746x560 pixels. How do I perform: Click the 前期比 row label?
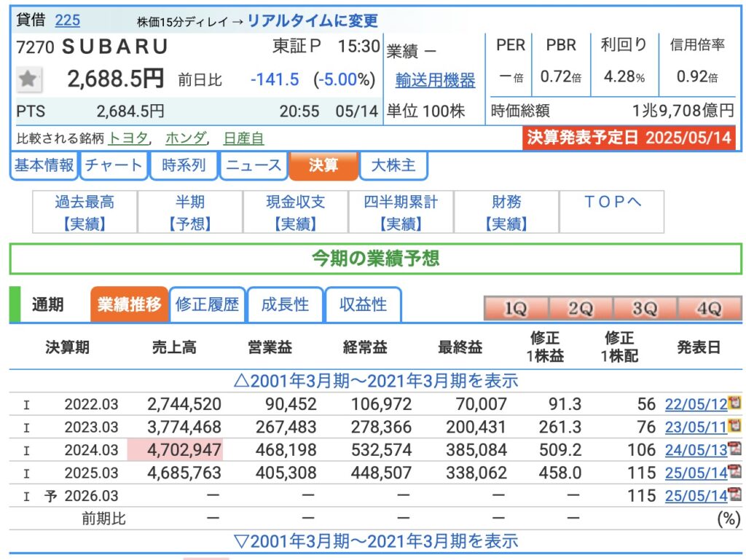103,518
